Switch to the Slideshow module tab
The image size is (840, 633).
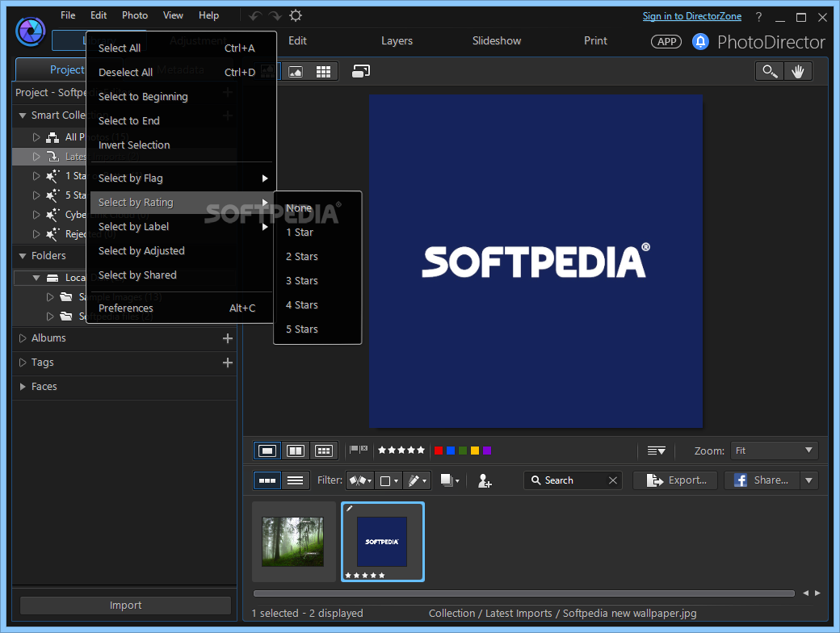[497, 40]
